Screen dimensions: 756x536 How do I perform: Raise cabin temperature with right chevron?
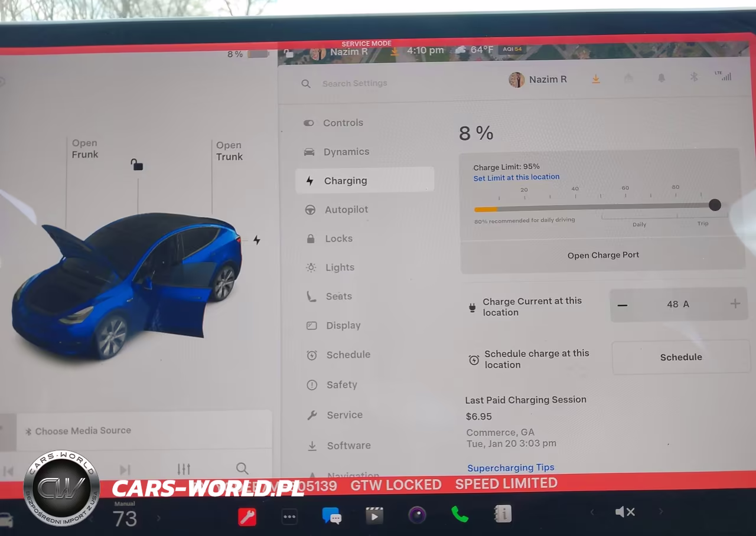[x=158, y=518]
